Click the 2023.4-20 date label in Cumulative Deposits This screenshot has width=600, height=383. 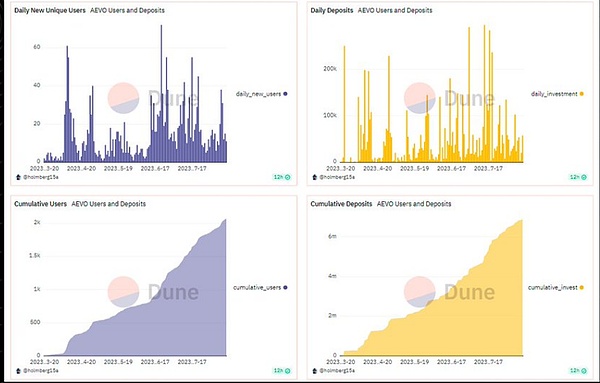coord(378,362)
